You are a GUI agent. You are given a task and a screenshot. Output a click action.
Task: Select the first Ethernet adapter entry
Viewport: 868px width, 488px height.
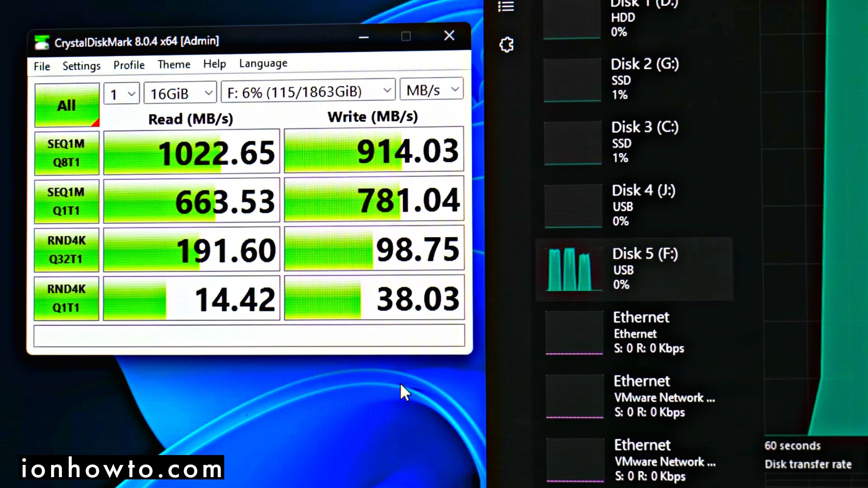(634, 333)
